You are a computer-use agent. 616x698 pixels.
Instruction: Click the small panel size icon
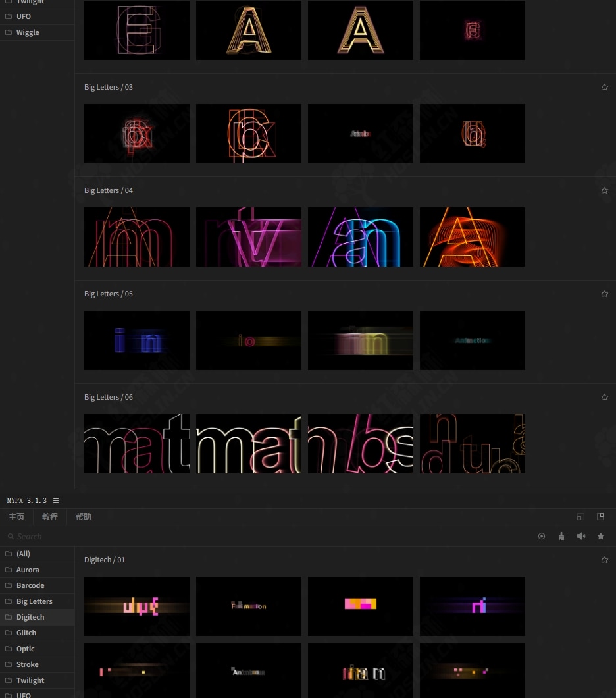coord(580,517)
